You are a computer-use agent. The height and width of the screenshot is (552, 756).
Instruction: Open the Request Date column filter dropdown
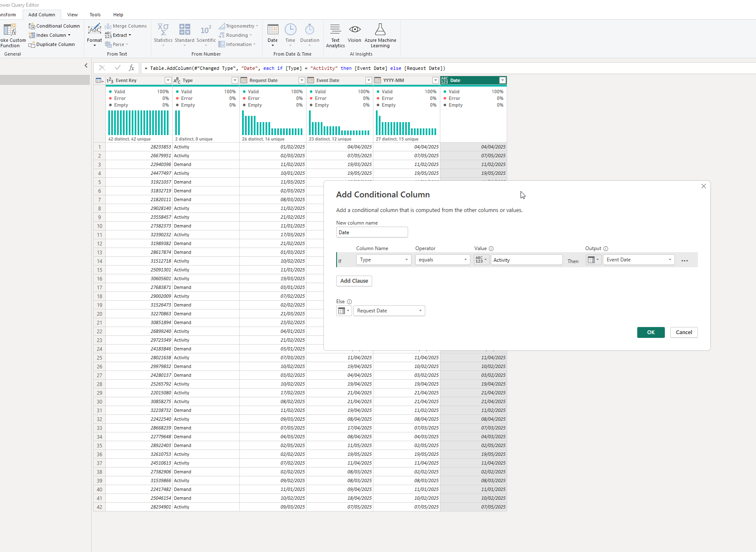click(301, 80)
